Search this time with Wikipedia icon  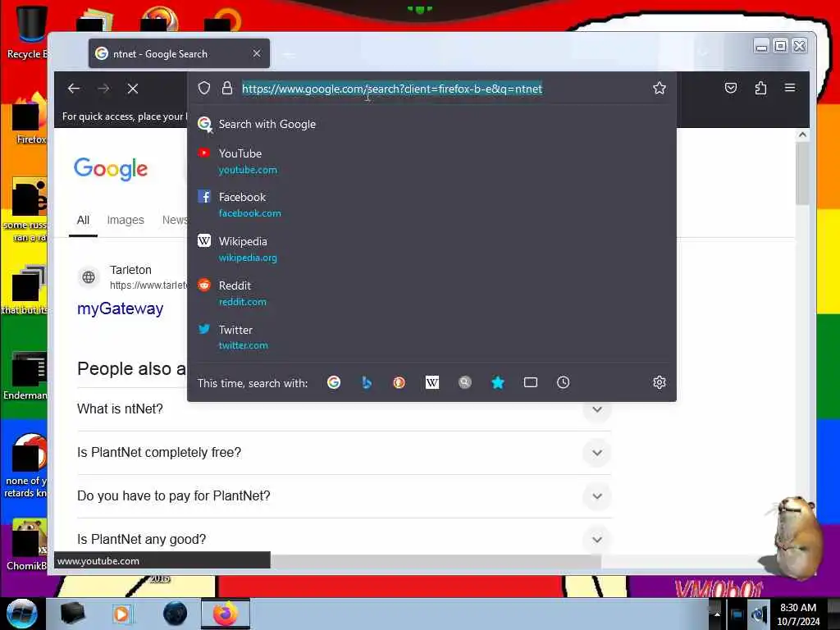coord(432,382)
